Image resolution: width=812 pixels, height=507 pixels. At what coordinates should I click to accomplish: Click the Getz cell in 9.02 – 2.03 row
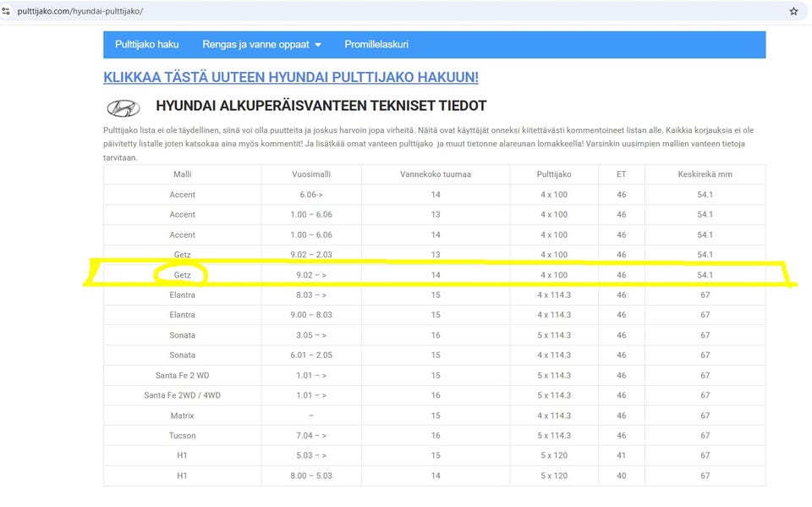coord(183,255)
